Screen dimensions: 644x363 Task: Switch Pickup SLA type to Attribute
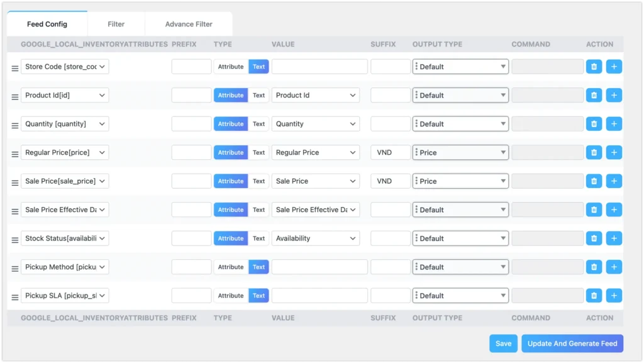tap(231, 296)
